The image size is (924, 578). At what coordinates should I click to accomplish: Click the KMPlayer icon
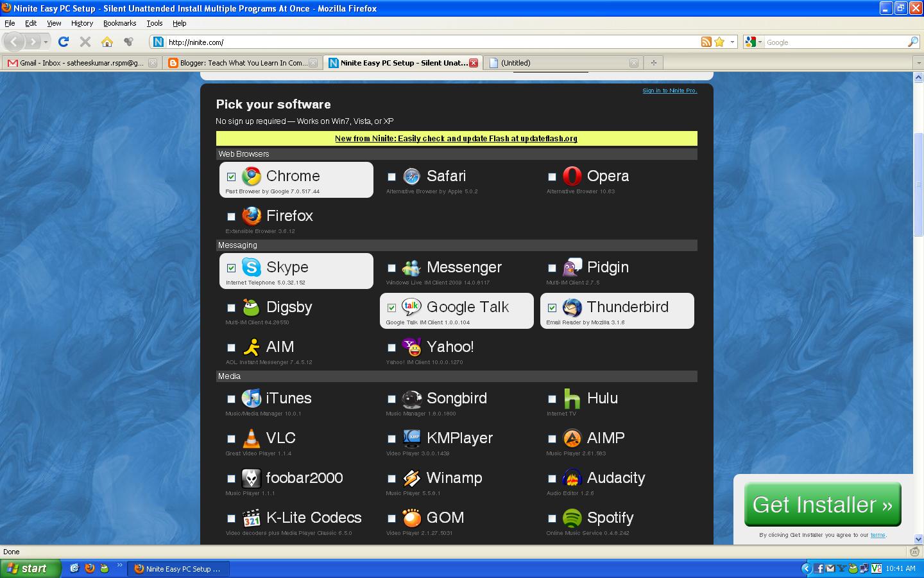(x=411, y=438)
